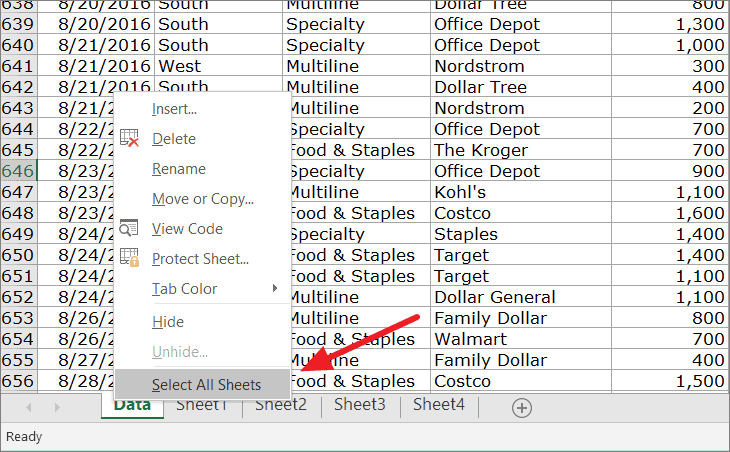Select Family Dollar cell in row 653
The image size is (730, 452).
[x=521, y=318]
